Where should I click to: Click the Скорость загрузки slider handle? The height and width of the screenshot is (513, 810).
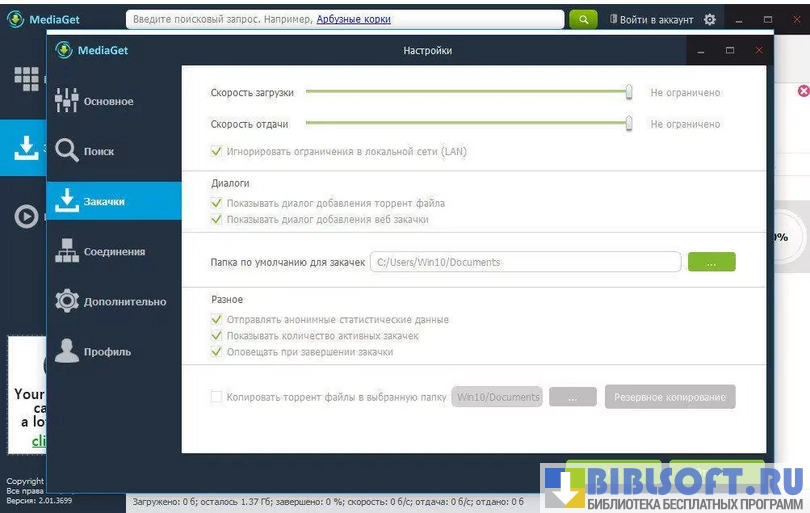629,92
